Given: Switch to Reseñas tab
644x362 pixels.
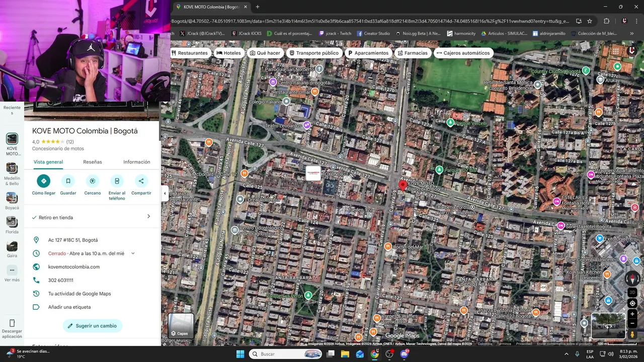Looking at the screenshot, I should [93, 162].
